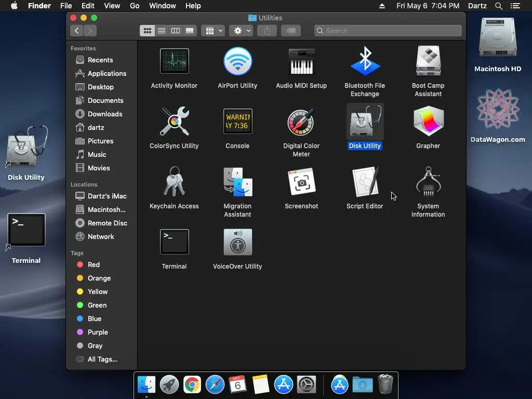Select Keychain Access icon
532x399 pixels.
[174, 182]
